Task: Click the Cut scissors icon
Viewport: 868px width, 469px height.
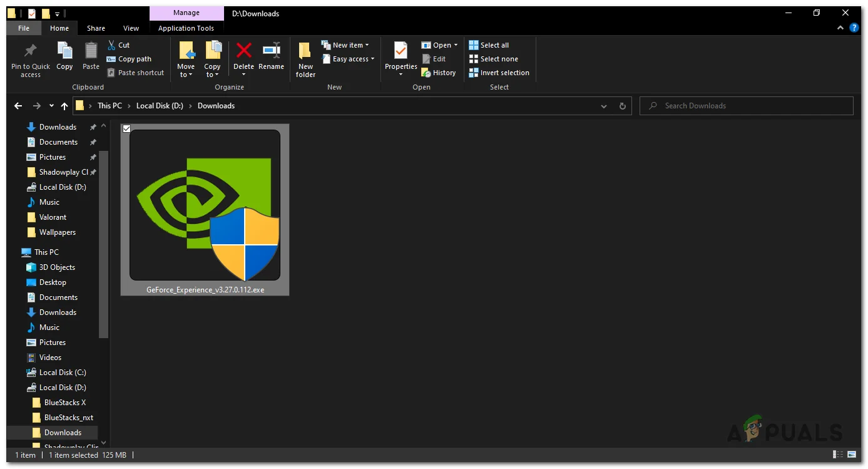Action: (x=111, y=45)
